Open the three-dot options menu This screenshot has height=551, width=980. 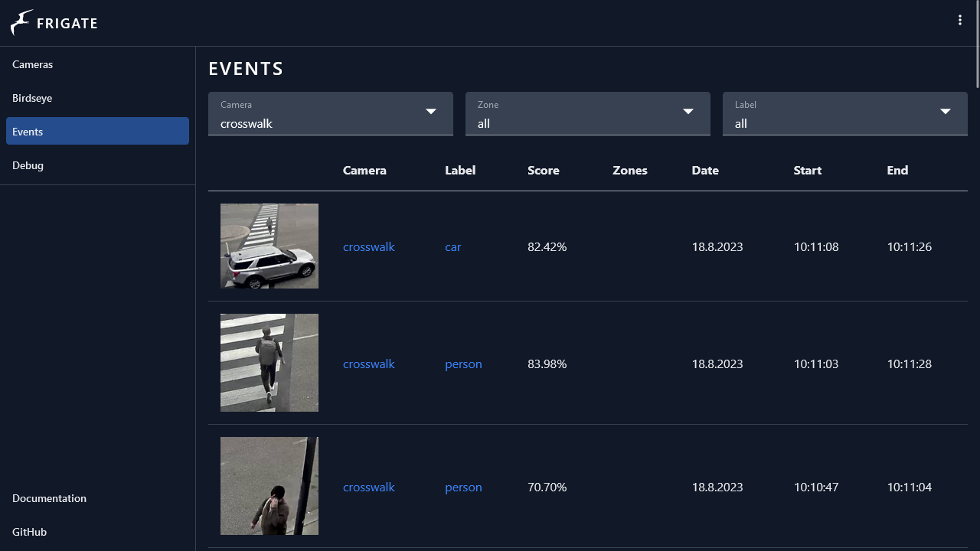[959, 21]
